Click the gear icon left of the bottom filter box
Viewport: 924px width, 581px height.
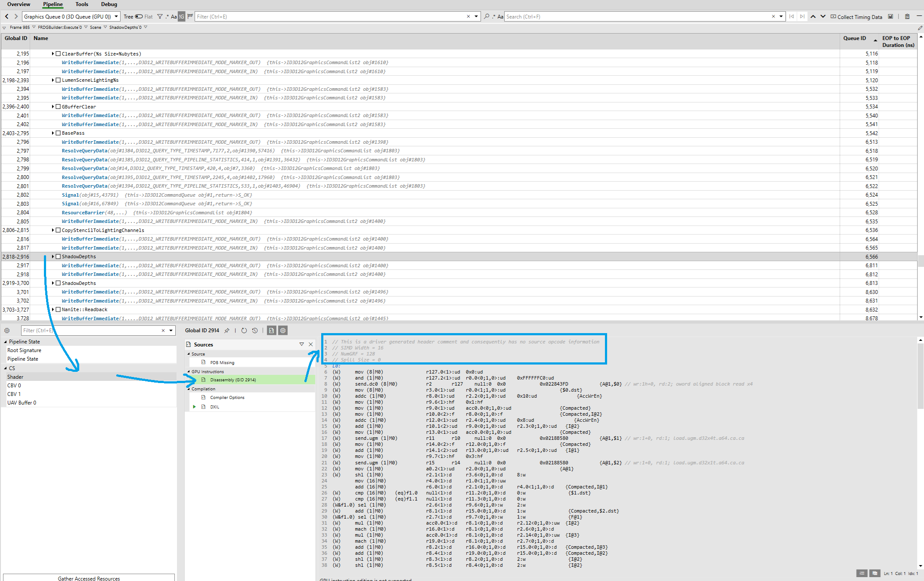pyautogui.click(x=7, y=331)
